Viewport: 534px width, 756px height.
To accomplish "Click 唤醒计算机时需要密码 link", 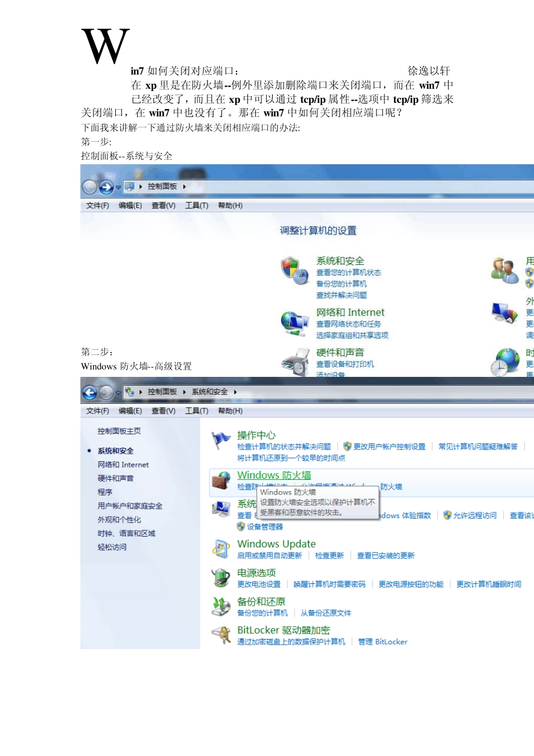I will pos(329,584).
